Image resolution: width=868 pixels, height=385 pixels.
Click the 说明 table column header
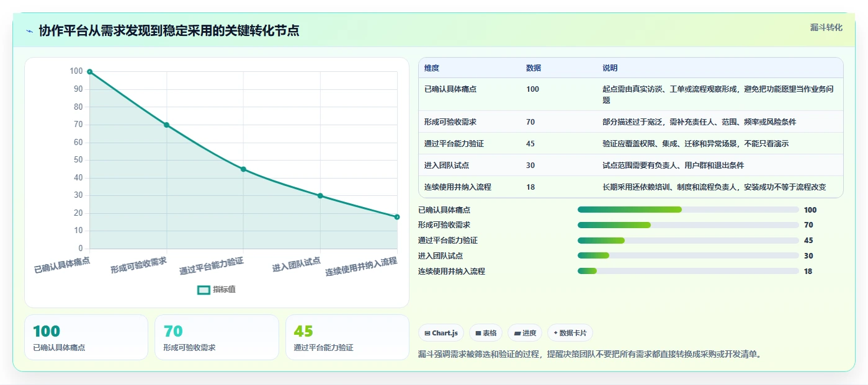[x=610, y=68]
